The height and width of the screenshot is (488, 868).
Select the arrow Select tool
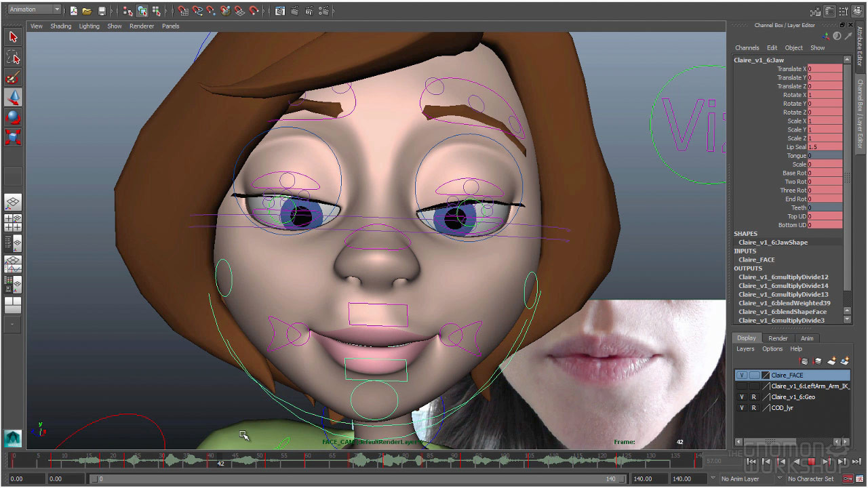[13, 37]
